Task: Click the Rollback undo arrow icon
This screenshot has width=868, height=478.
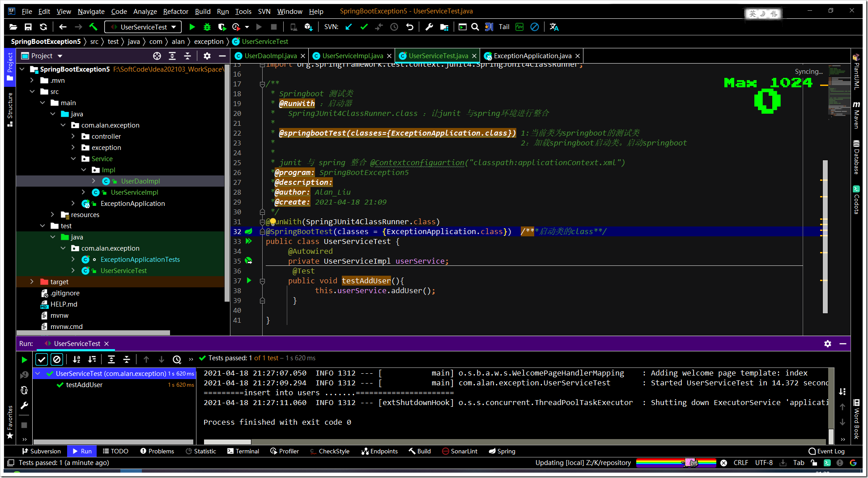Action: click(x=409, y=27)
